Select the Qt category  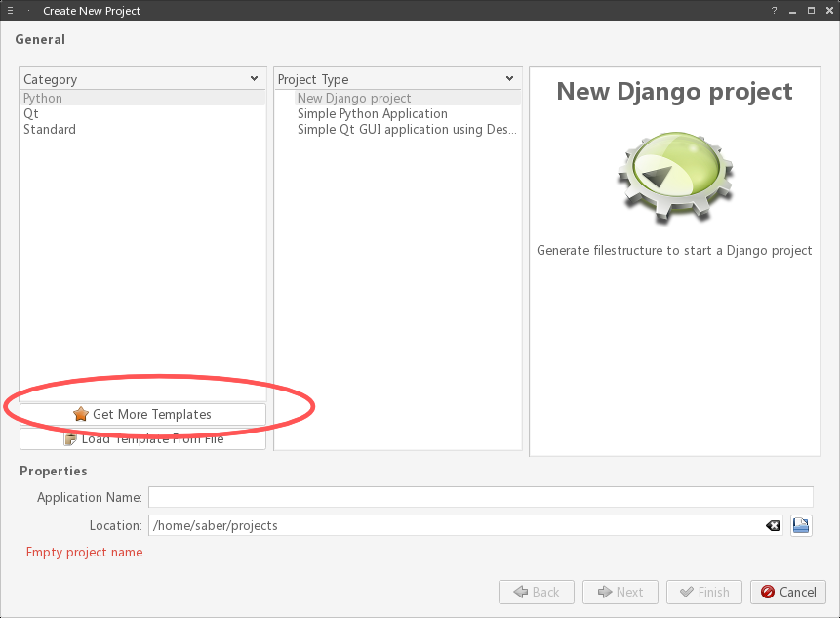click(142, 113)
